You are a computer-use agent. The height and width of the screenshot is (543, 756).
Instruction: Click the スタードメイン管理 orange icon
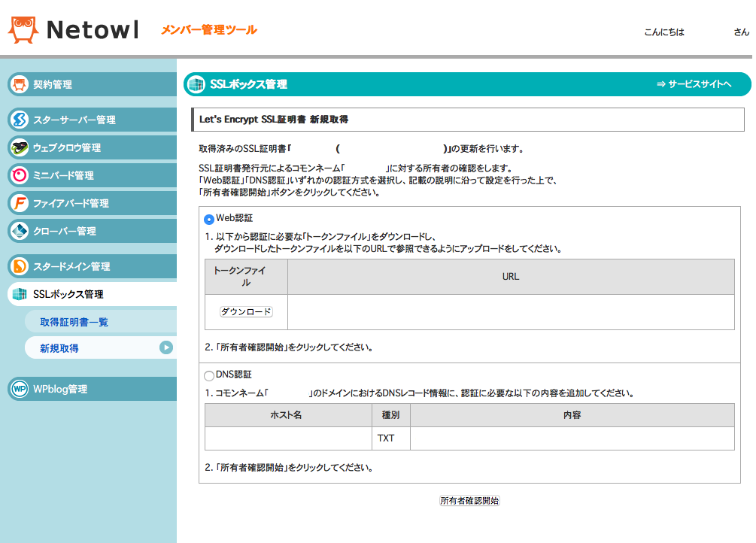(20, 266)
